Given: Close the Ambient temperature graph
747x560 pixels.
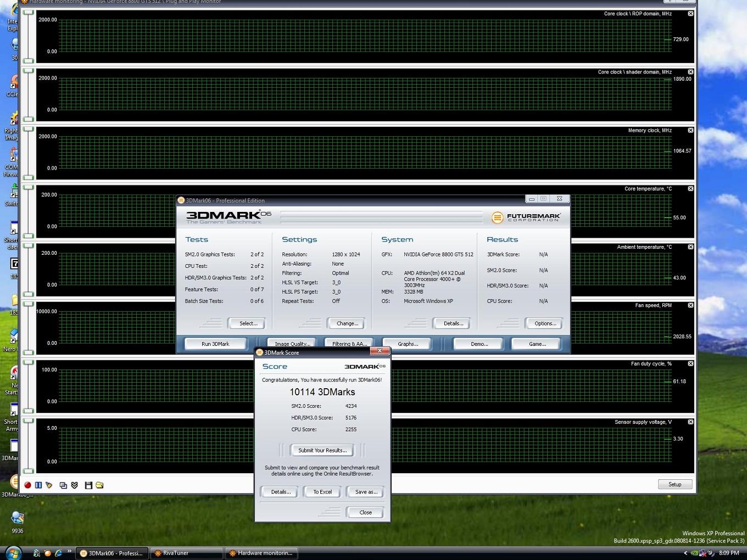Looking at the screenshot, I should pyautogui.click(x=690, y=247).
